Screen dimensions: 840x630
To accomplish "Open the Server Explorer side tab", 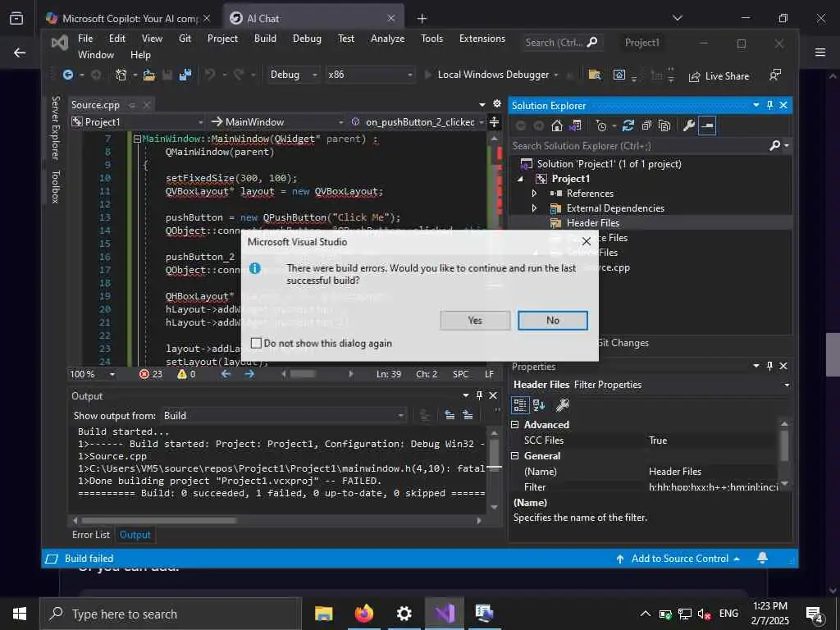I will (x=55, y=128).
